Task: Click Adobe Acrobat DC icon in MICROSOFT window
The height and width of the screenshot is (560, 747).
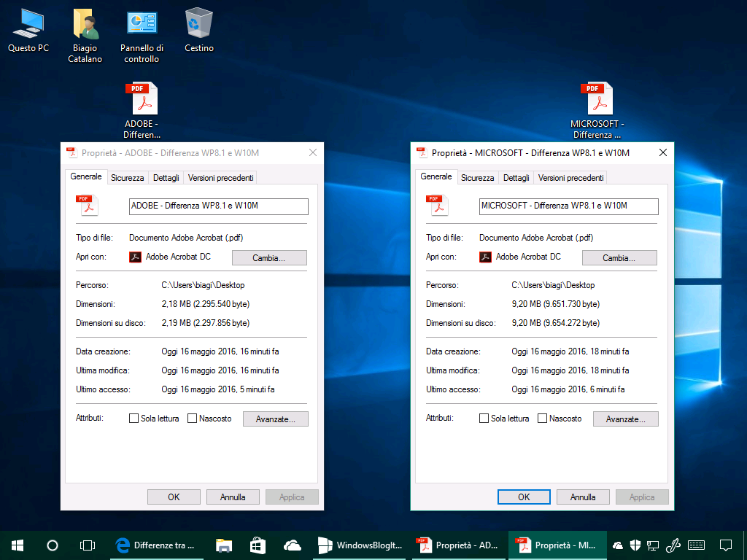Action: [x=485, y=257]
